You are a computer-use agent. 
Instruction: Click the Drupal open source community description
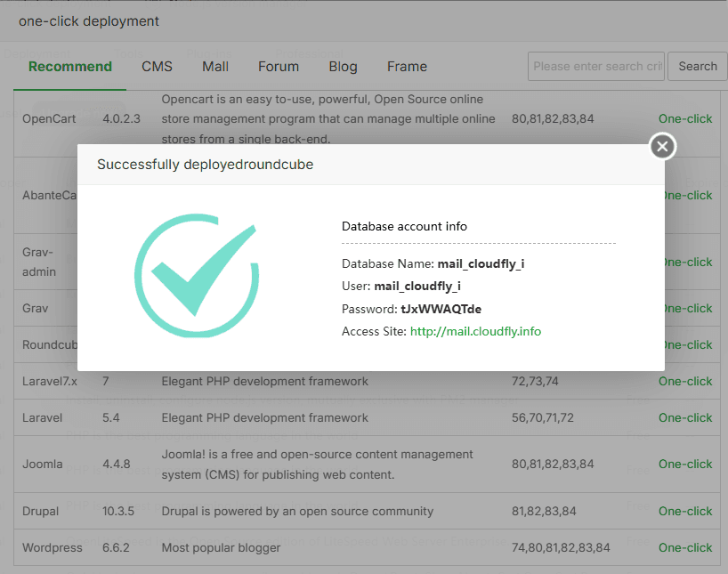297,512
